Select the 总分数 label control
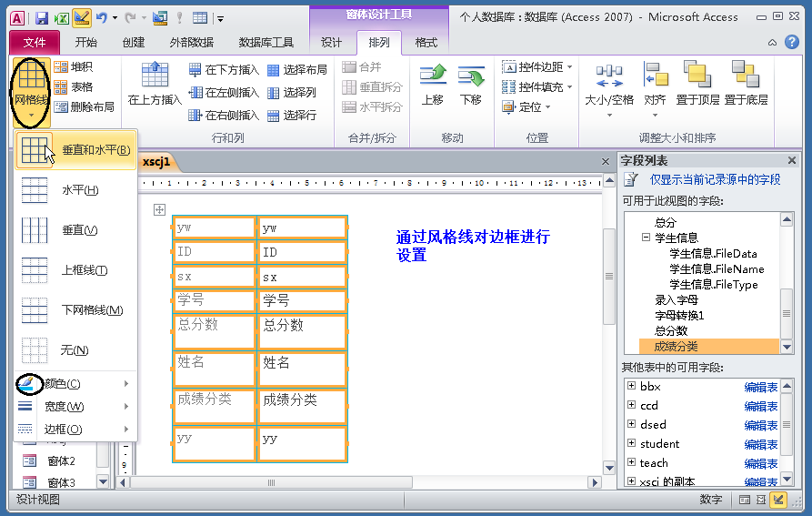 [x=214, y=331]
